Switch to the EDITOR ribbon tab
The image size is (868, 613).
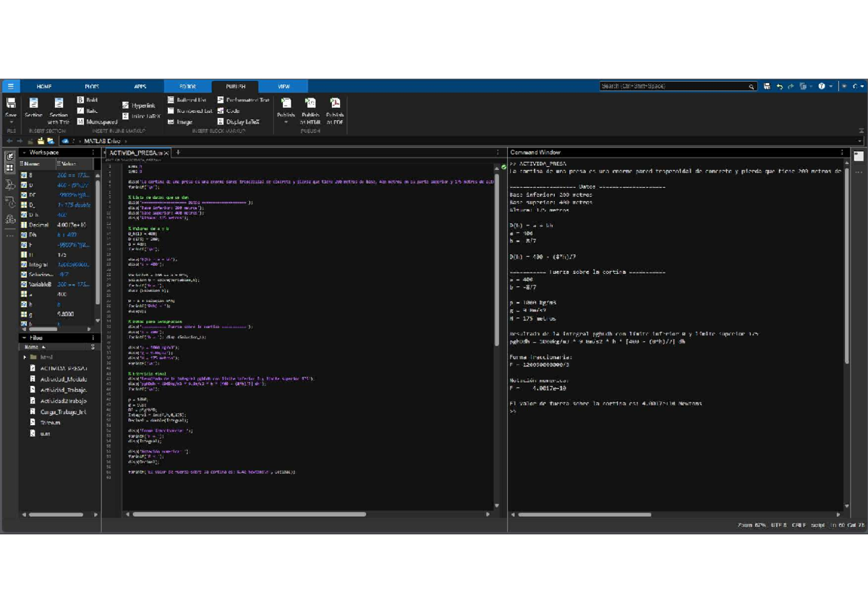click(x=187, y=86)
